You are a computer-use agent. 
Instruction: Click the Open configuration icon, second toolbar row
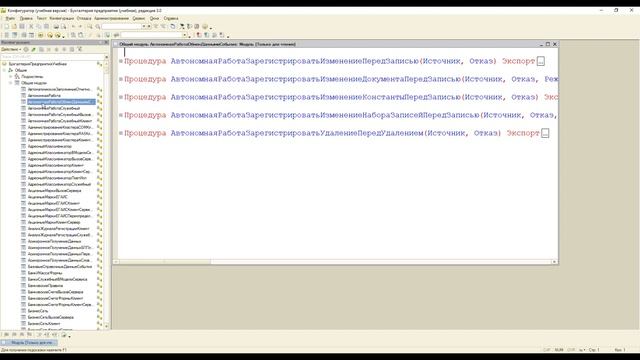7,36
